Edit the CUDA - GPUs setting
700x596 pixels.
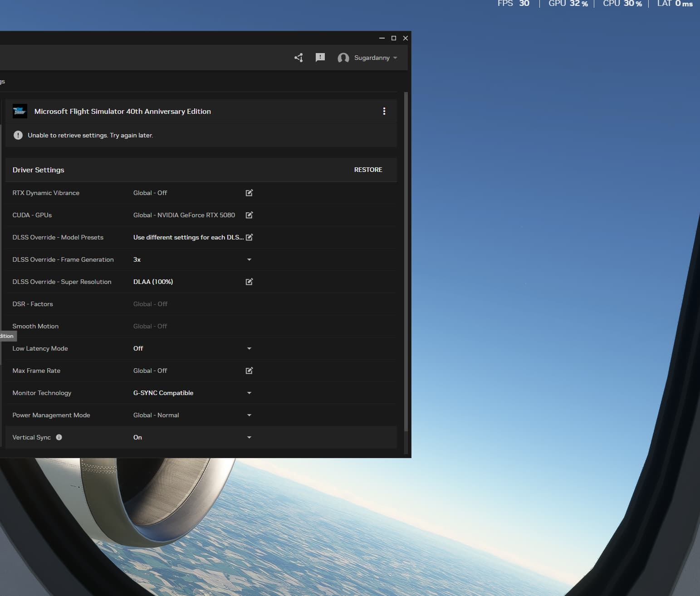point(249,215)
